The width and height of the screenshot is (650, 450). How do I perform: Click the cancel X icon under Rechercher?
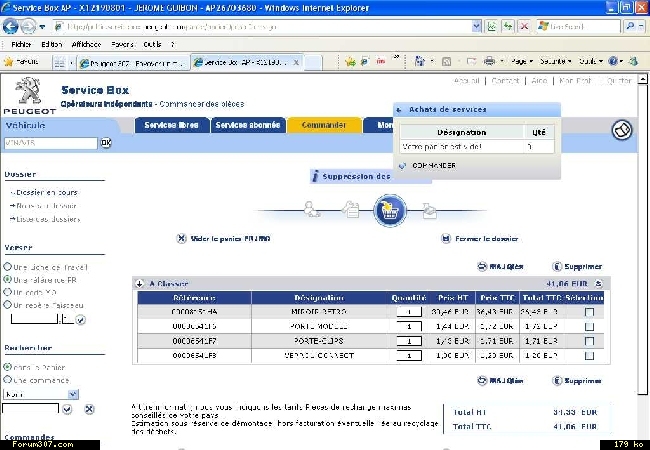point(89,409)
